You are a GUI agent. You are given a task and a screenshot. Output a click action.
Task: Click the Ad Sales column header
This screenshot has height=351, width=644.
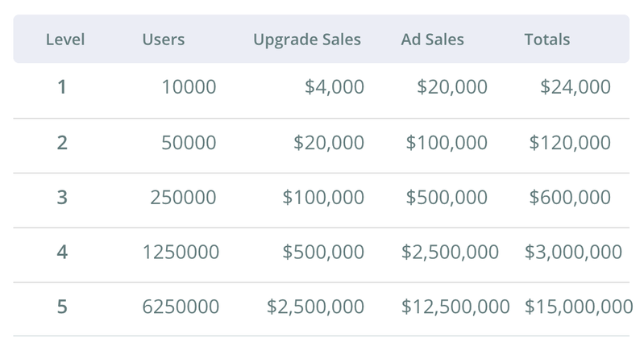tap(433, 40)
